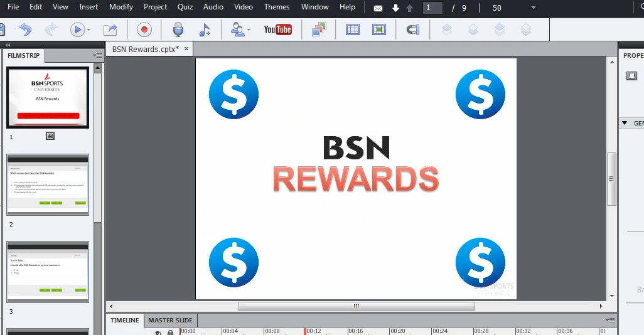Viewport: 644px width, 335px height.
Task: Click the fourth layer-order stack icon
Action: (x=526, y=29)
